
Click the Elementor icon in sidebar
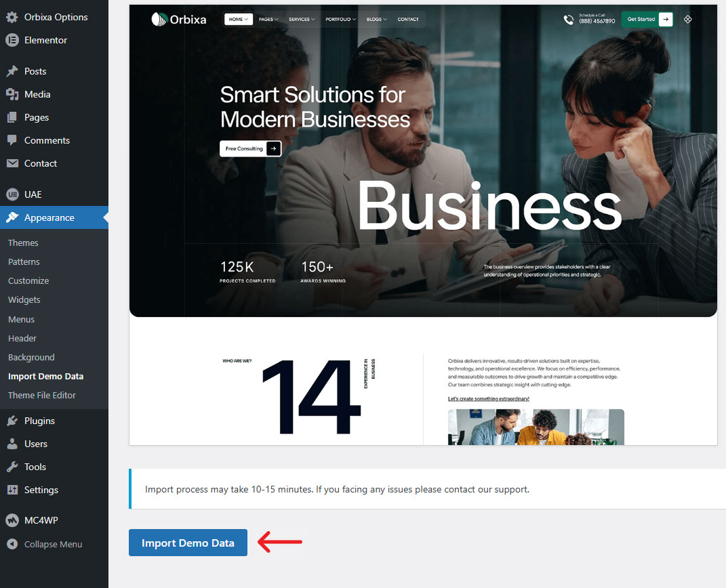pyautogui.click(x=12, y=40)
